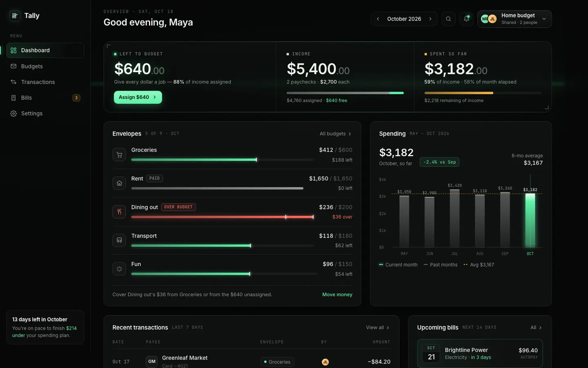
Task: Open Transactions in the sidebar
Action: 45,82
